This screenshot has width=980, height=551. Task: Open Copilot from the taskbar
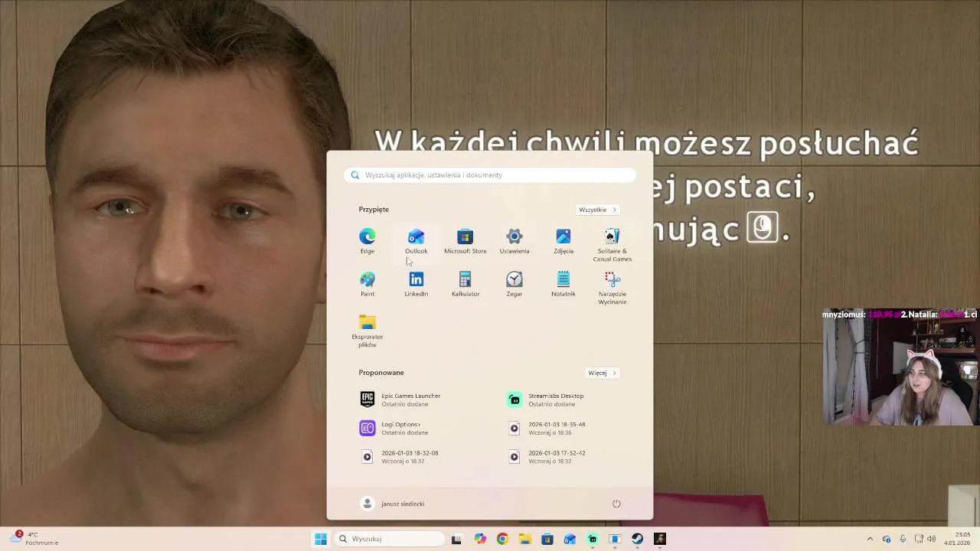pos(480,539)
